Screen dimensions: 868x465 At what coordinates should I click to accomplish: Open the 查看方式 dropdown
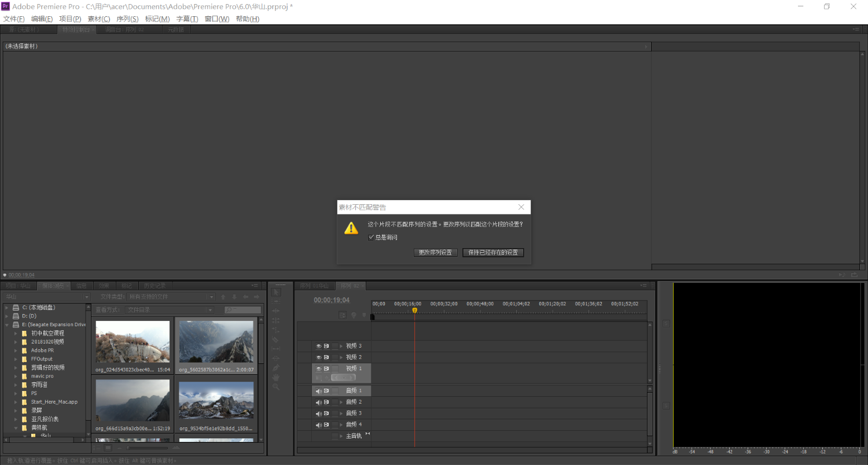coord(169,310)
